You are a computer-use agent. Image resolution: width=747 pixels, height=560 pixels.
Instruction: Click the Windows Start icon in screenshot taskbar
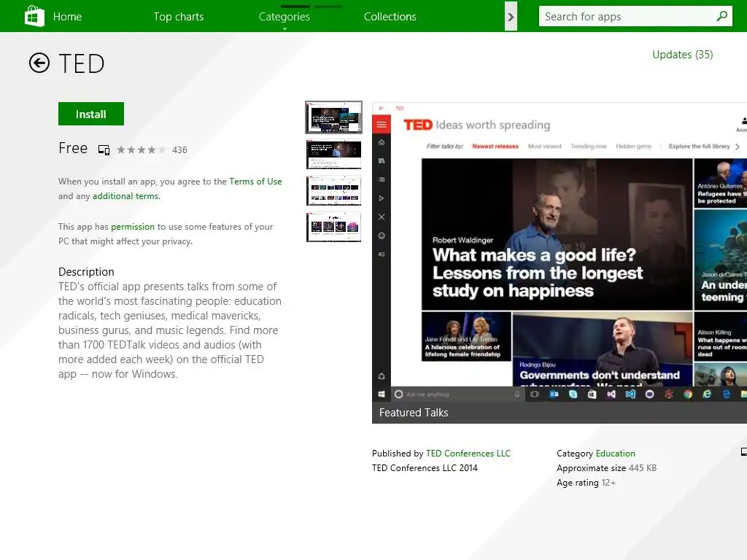click(x=381, y=394)
